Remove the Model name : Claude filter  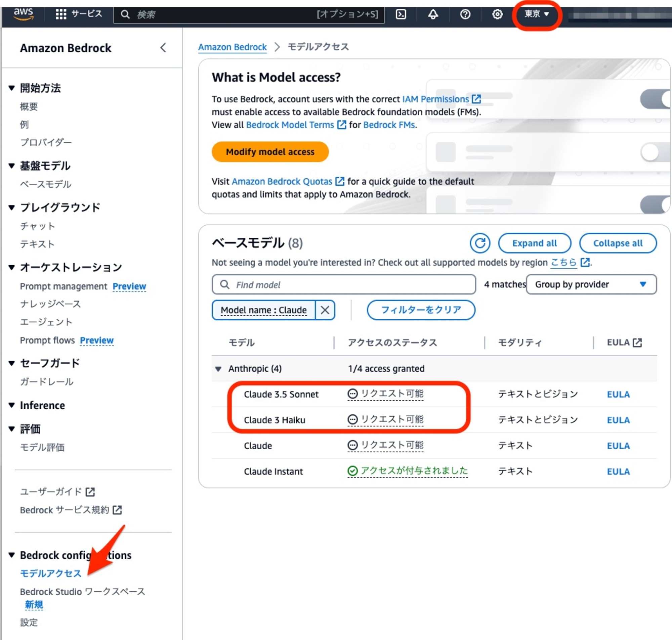pos(325,310)
